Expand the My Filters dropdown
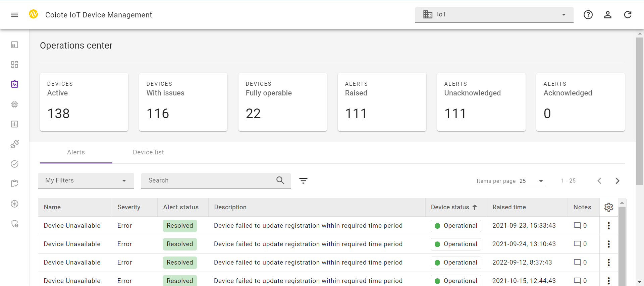 pos(86,181)
